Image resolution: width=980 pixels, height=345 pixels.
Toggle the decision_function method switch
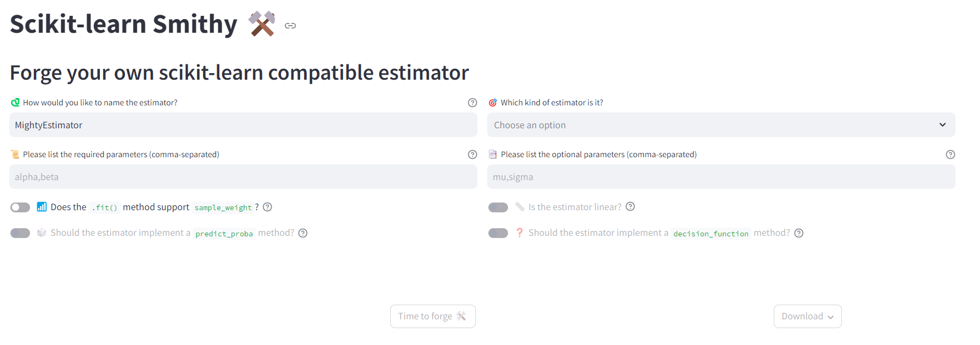(498, 233)
